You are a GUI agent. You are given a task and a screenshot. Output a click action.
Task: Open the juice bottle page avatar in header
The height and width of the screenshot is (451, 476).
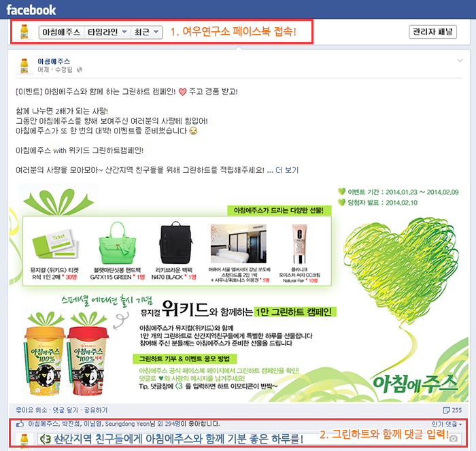click(x=24, y=31)
